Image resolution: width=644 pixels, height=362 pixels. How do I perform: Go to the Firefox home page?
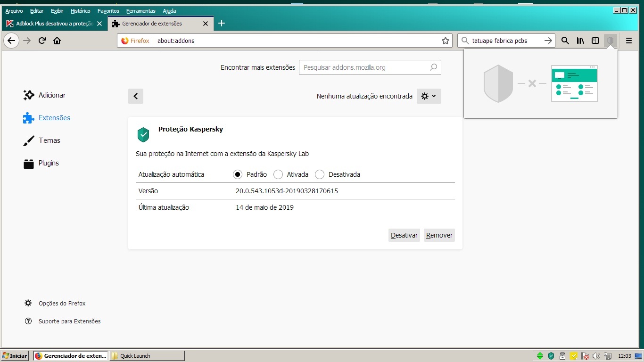pyautogui.click(x=57, y=41)
